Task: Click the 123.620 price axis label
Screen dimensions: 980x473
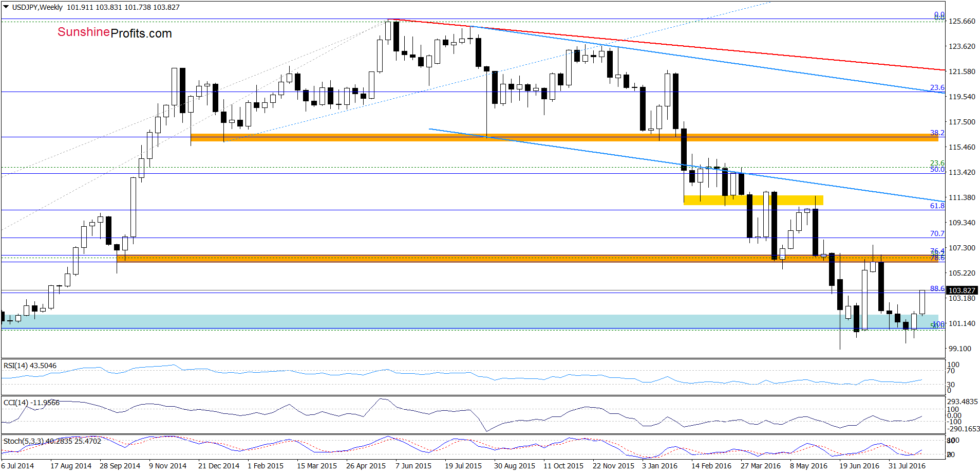Action: coord(962,46)
